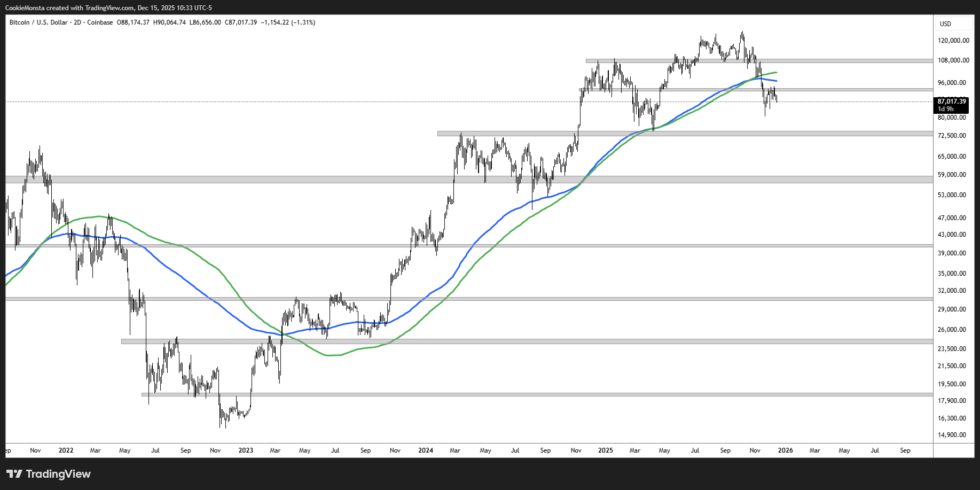The width and height of the screenshot is (980, 490).
Task: Select the 2025 label on time axis
Action: 606,450
